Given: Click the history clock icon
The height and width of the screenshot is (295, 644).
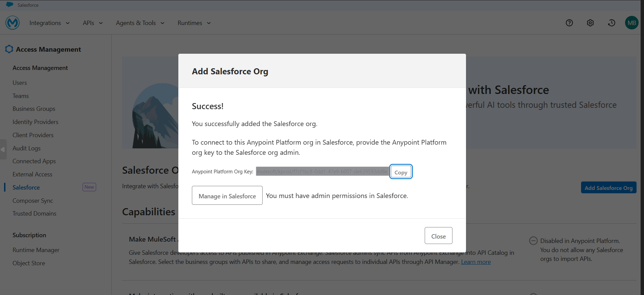Looking at the screenshot, I should [611, 23].
